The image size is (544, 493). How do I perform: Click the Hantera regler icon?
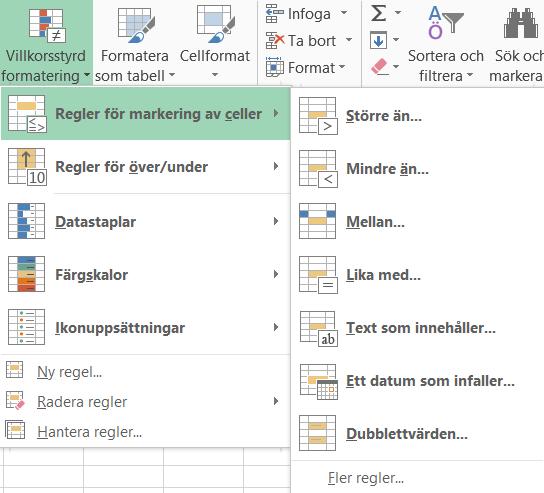(15, 430)
